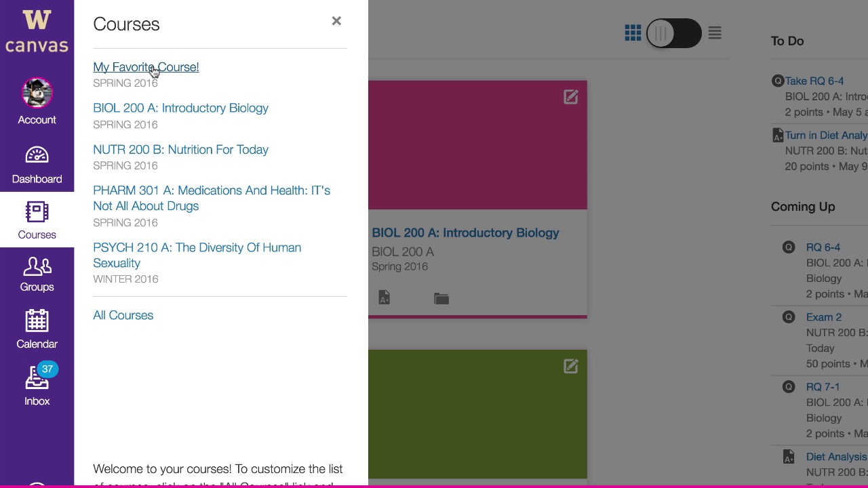Open BIOL 200 A: Introductory Biology in Courses tray
Viewport: 868px width, 488px height.
(180, 108)
